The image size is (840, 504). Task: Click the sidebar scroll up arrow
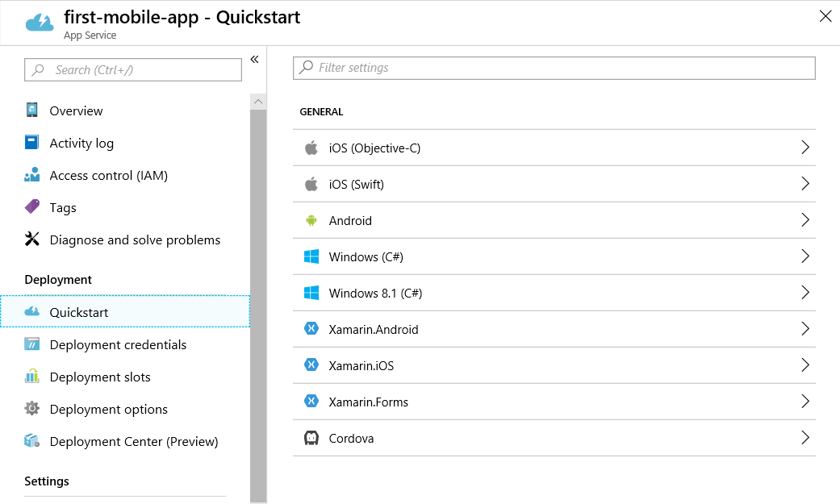click(258, 102)
